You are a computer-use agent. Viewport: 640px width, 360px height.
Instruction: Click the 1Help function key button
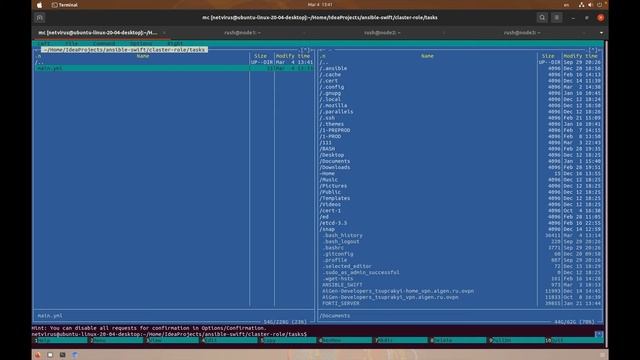pyautogui.click(x=60, y=340)
